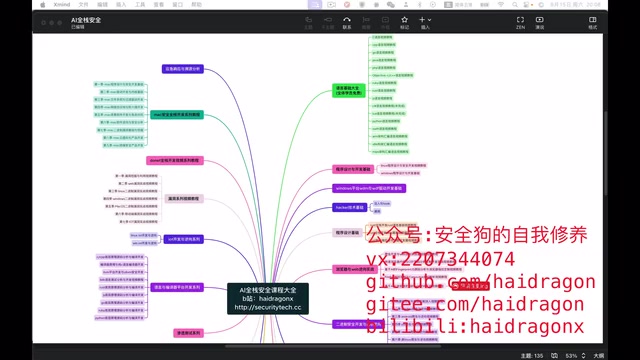
Task: Select first subtopic under 程序设计与开发基础
Action: (403, 166)
